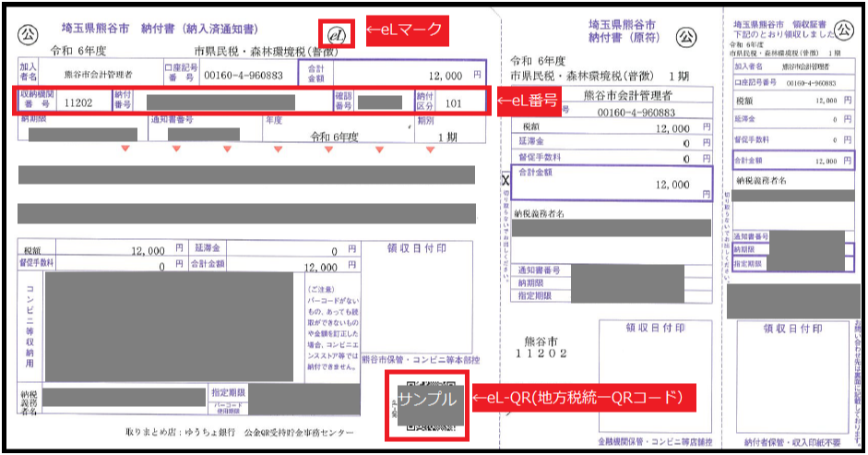
Task: Click the 合計金額 12,000 box on the 原符 slip
Action: pos(612,183)
